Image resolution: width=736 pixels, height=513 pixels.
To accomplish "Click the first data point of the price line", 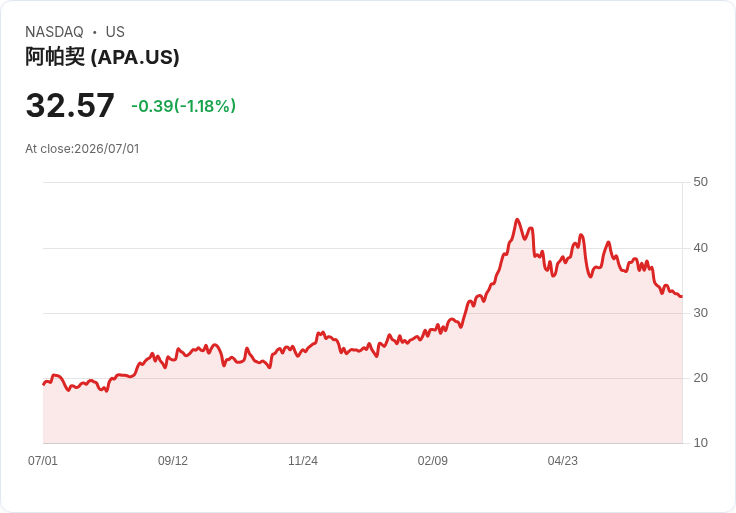I will click(44, 384).
